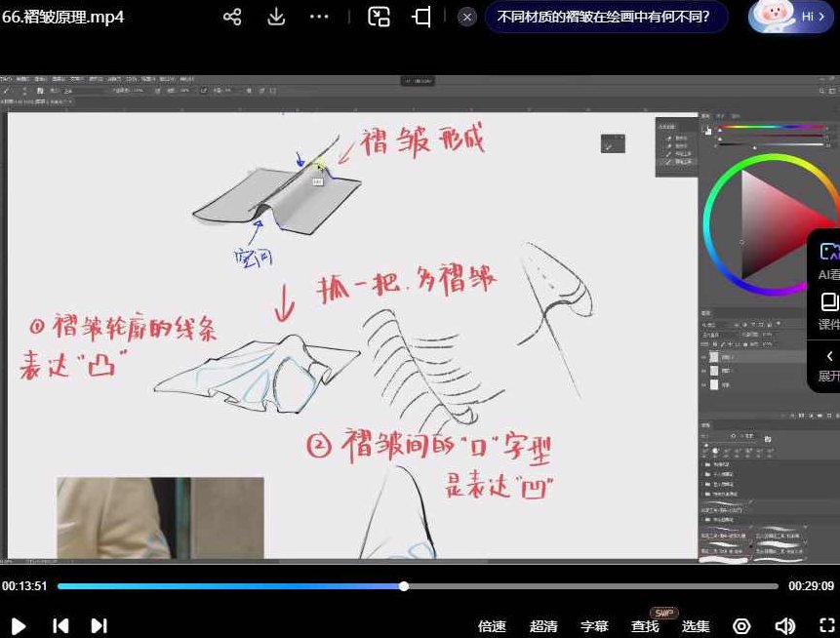Click the picture-in-picture mini window icon
The image size is (840, 638).
click(379, 17)
